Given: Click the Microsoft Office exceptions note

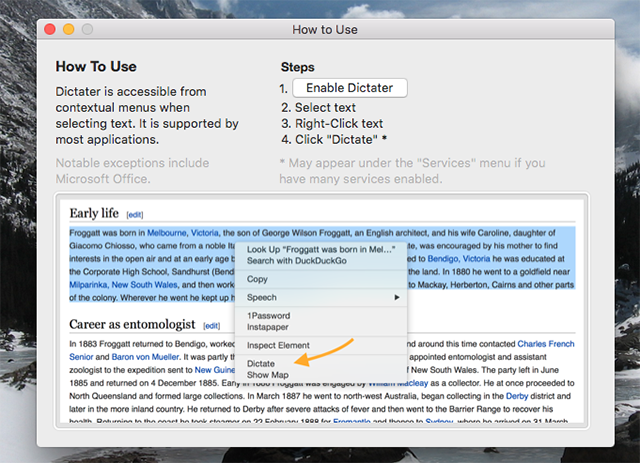Looking at the screenshot, I should coord(132,171).
